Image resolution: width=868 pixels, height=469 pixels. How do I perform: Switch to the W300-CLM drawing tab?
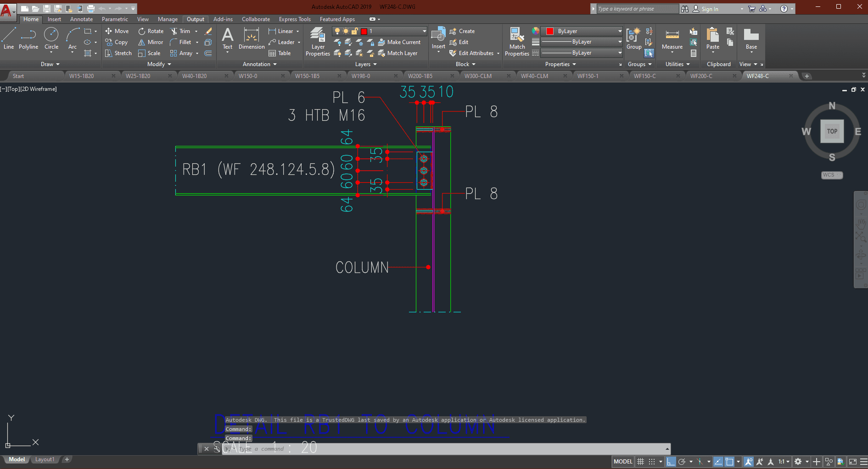point(478,76)
